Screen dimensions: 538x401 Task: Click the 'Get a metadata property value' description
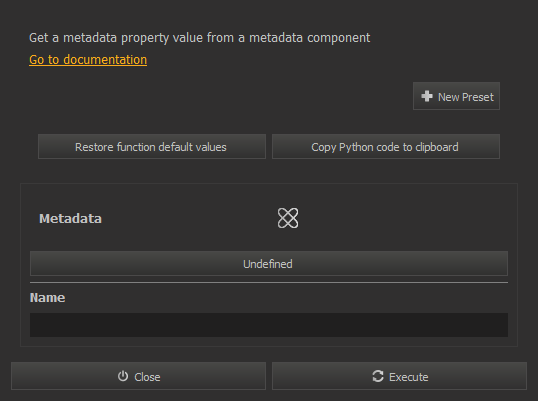pyautogui.click(x=199, y=38)
